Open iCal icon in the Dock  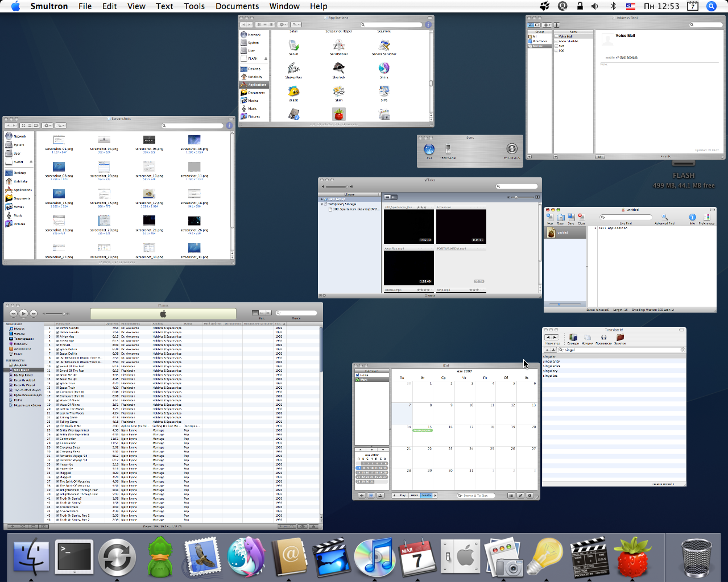tap(417, 557)
